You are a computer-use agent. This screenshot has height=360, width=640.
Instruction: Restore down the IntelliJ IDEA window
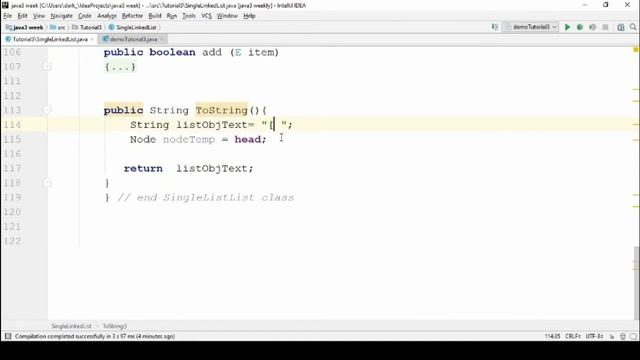pos(606,5)
